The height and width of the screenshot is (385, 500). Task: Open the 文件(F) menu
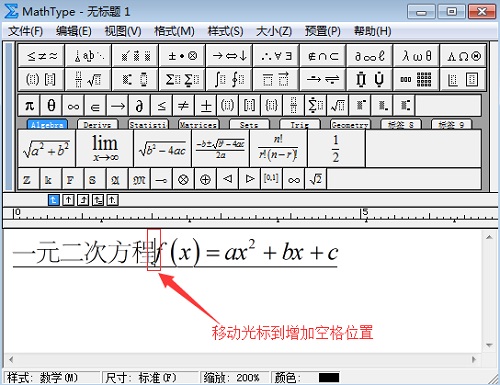pyautogui.click(x=25, y=31)
